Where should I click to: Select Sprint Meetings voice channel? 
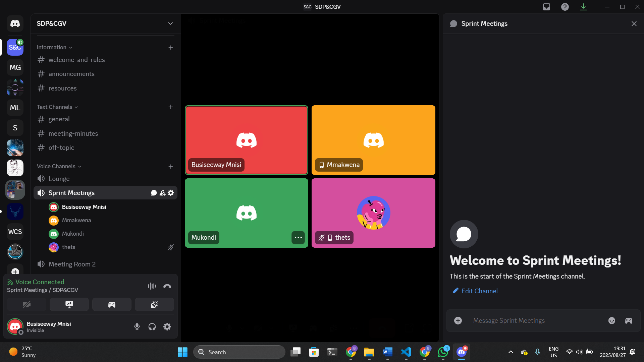point(71,193)
